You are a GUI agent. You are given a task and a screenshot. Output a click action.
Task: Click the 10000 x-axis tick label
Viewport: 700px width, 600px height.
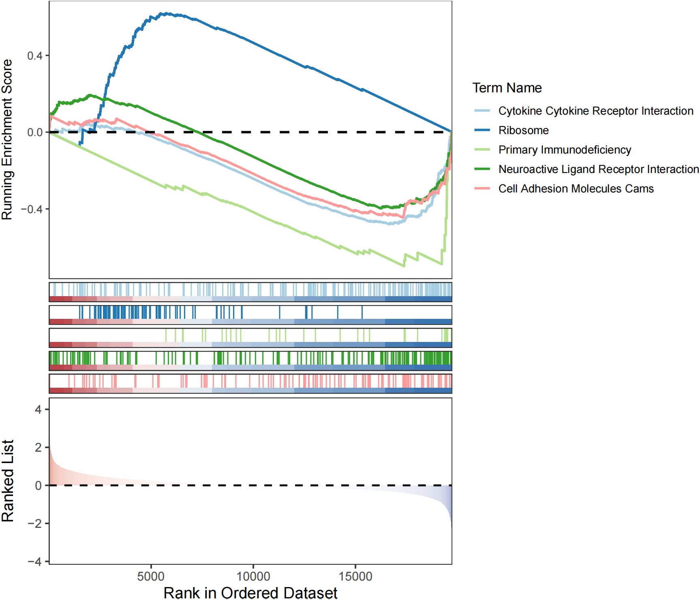[x=253, y=576]
